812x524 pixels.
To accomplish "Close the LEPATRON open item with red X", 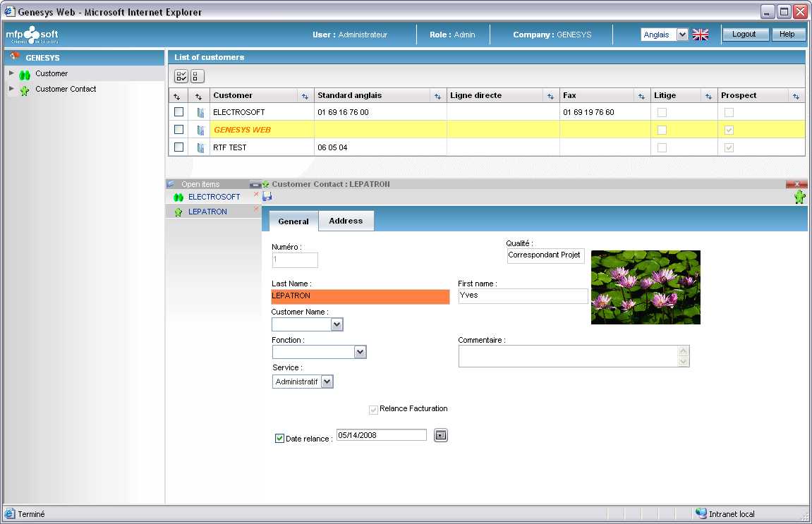I will pyautogui.click(x=256, y=209).
